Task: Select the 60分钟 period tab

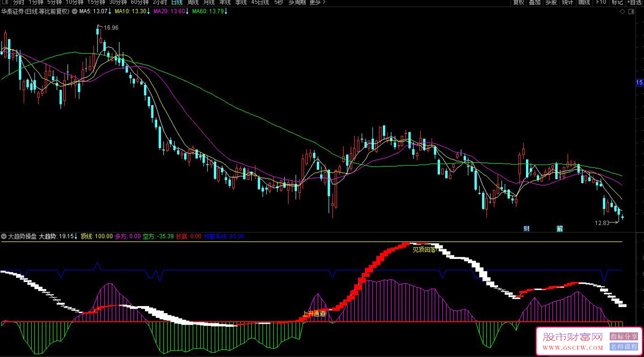Action: (x=140, y=2)
